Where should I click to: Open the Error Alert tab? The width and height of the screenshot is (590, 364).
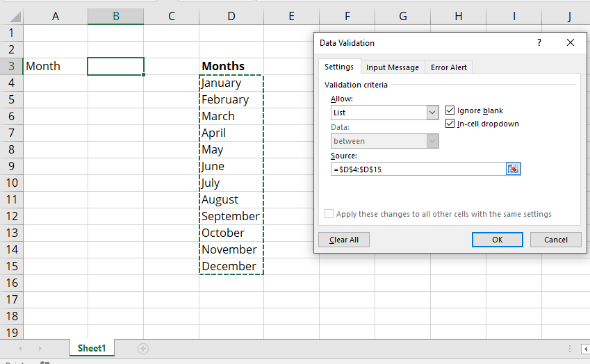coord(449,67)
